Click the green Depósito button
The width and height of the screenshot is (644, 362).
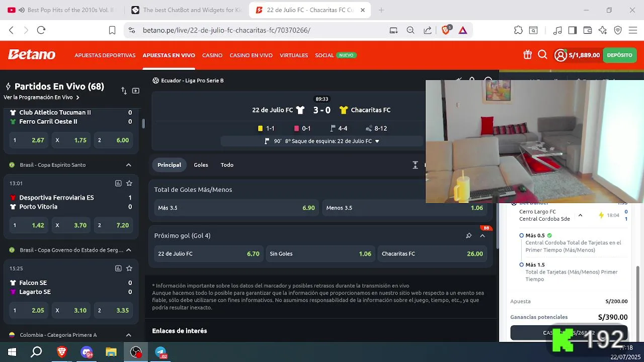pyautogui.click(x=619, y=55)
